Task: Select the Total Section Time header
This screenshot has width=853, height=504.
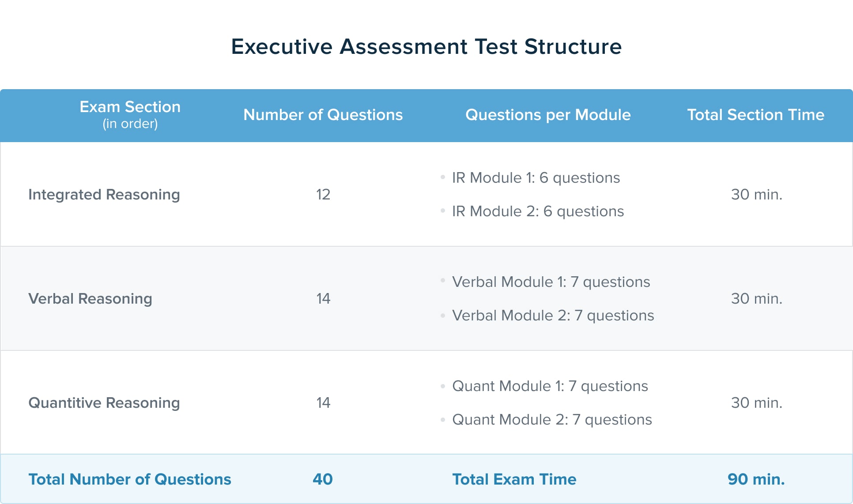Action: (755, 115)
